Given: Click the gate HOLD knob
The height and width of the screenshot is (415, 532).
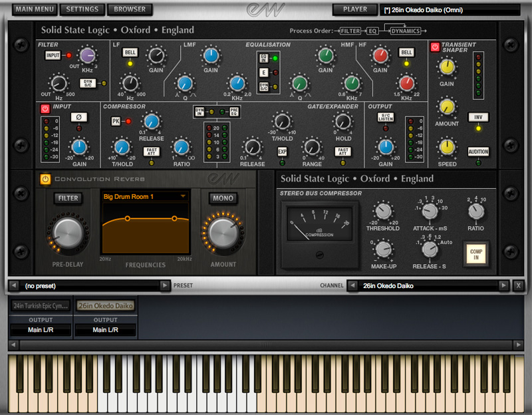Looking at the screenshot, I should click(342, 122).
